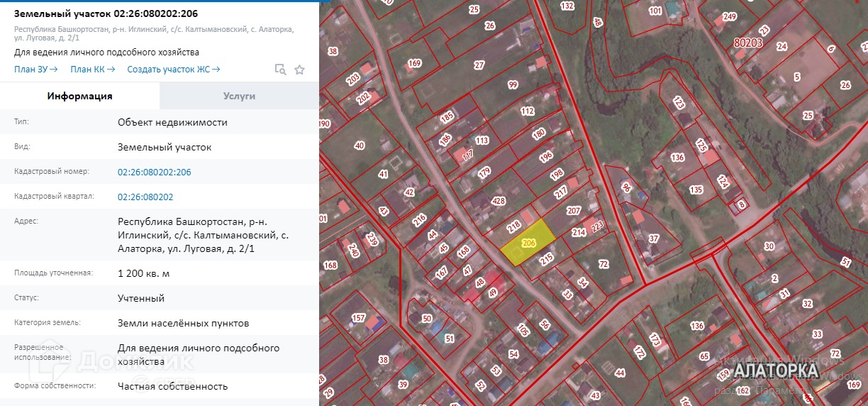Click Земли населённых пунктов category value
The width and height of the screenshot is (868, 406).
184,323
